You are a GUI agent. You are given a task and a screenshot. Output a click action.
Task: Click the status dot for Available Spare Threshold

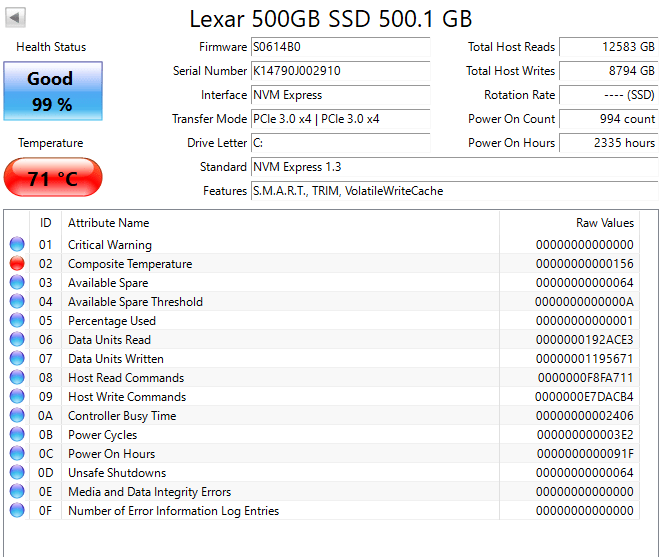[17, 301]
